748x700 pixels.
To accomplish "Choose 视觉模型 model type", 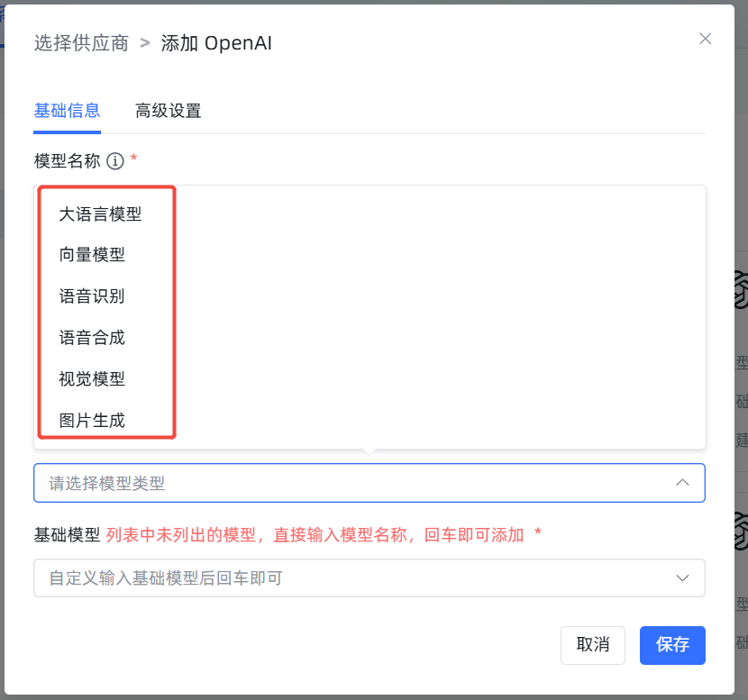I will coord(92,379).
